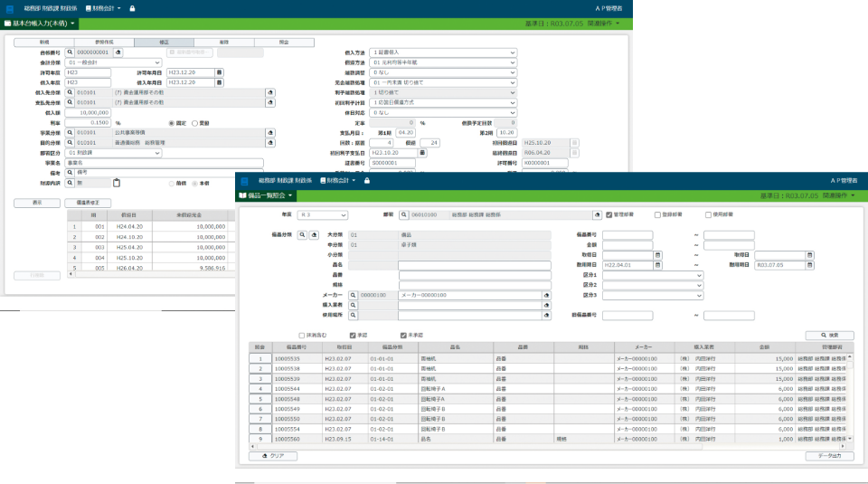Open the 備品一覧照会 menu

tap(266, 195)
